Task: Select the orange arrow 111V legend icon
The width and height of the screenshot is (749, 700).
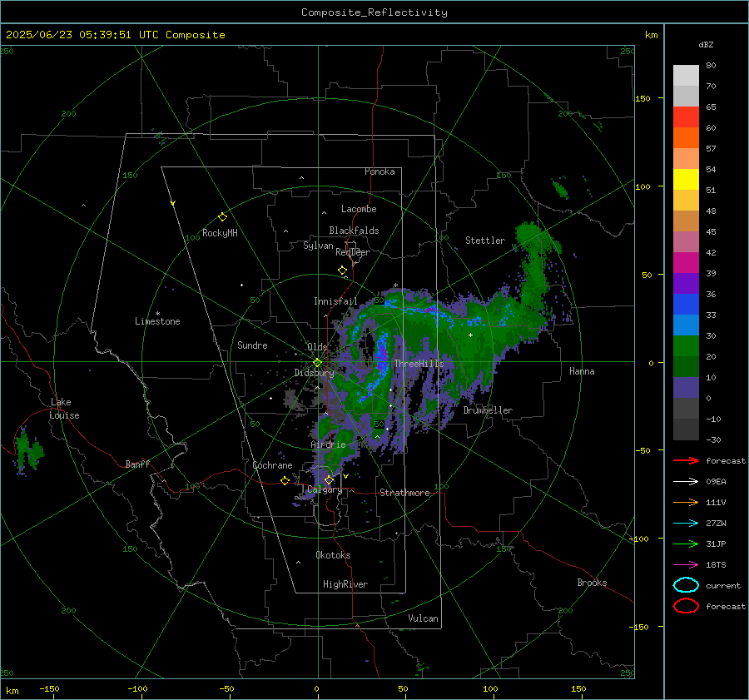Action: [686, 502]
